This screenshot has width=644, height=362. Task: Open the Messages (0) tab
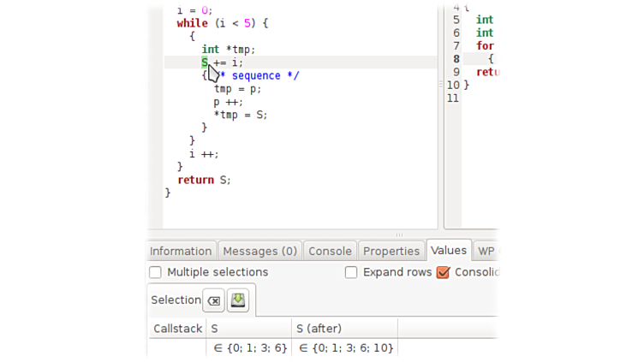coord(259,251)
